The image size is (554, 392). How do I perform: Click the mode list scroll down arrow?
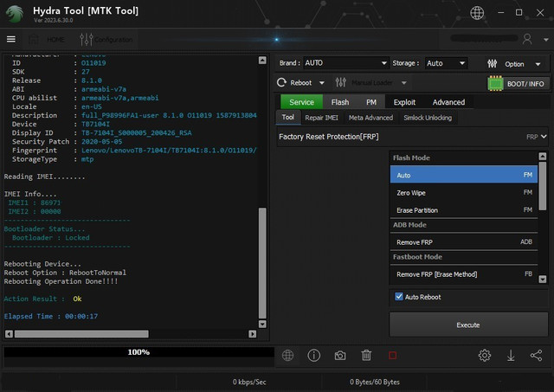(x=543, y=279)
